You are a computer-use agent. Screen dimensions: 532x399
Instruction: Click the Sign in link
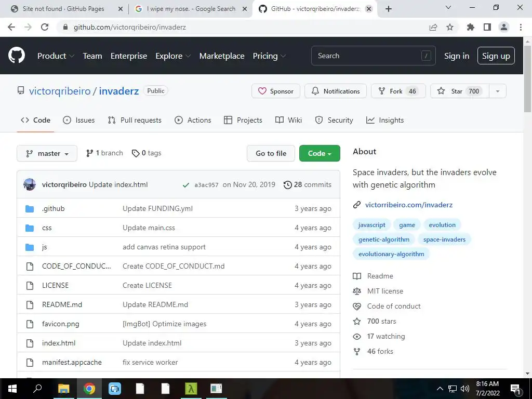coord(457,56)
